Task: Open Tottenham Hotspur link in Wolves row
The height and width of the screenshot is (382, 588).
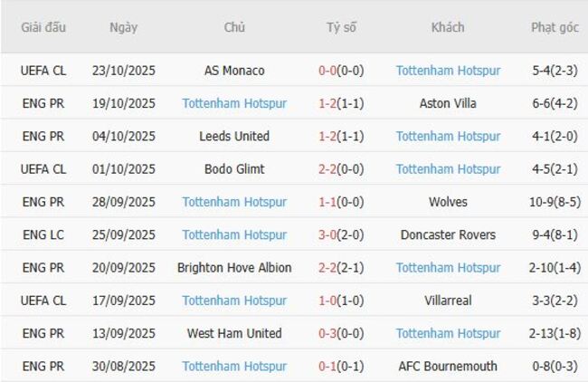Action: (234, 202)
